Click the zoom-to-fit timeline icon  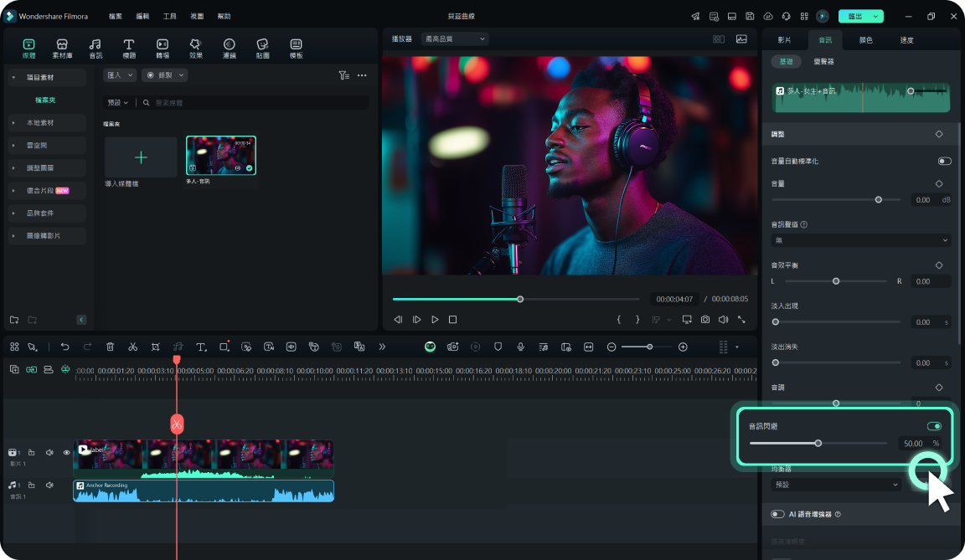[x=588, y=347]
